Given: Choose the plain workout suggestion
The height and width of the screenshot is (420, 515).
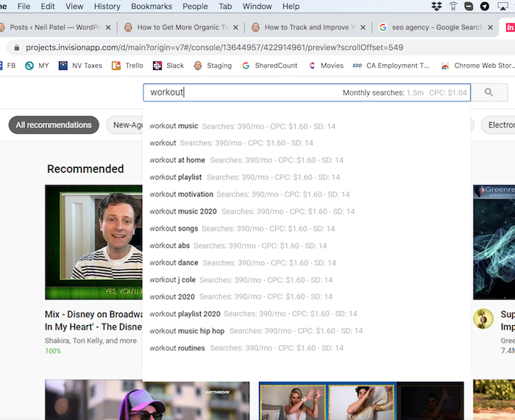Looking at the screenshot, I should (x=231, y=143).
